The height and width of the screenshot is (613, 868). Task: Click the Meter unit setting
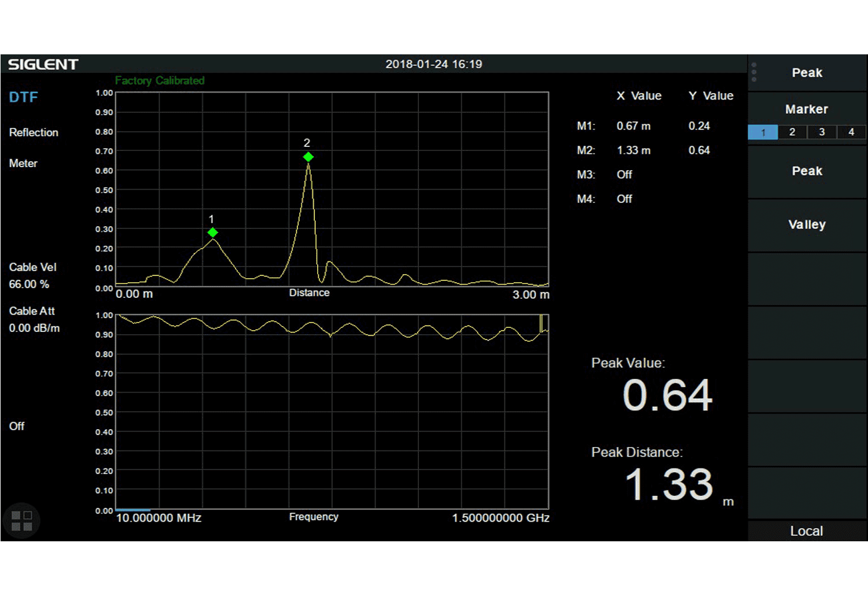tap(23, 164)
